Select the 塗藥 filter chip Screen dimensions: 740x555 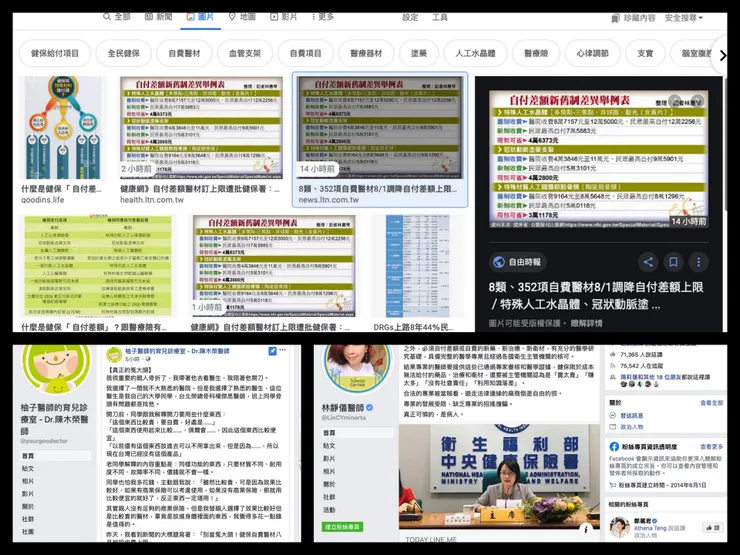point(419,53)
